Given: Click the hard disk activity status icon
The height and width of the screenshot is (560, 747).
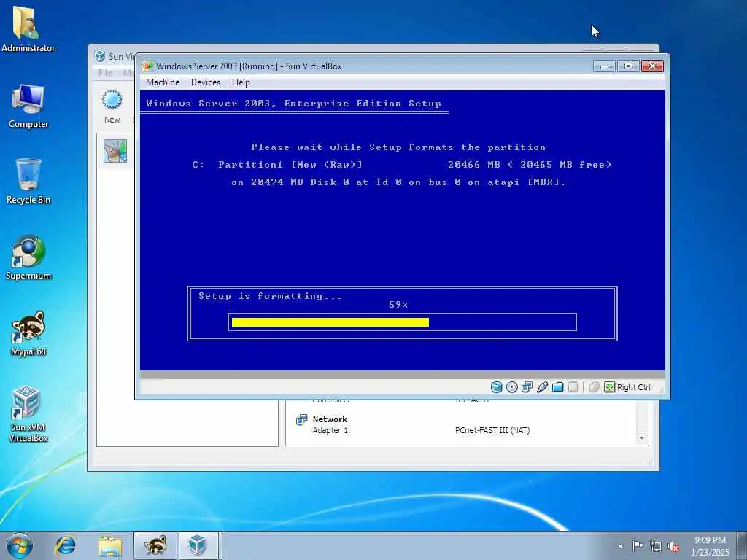Looking at the screenshot, I should [496, 387].
